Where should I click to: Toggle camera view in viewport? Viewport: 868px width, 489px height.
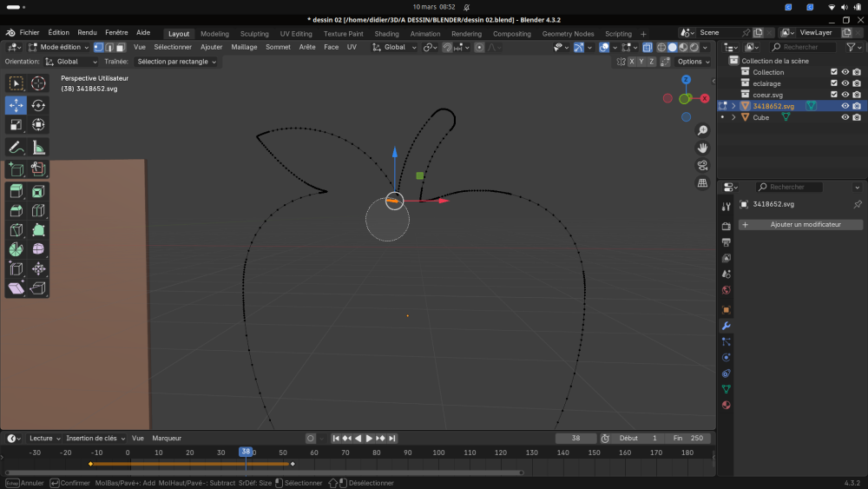click(x=702, y=166)
